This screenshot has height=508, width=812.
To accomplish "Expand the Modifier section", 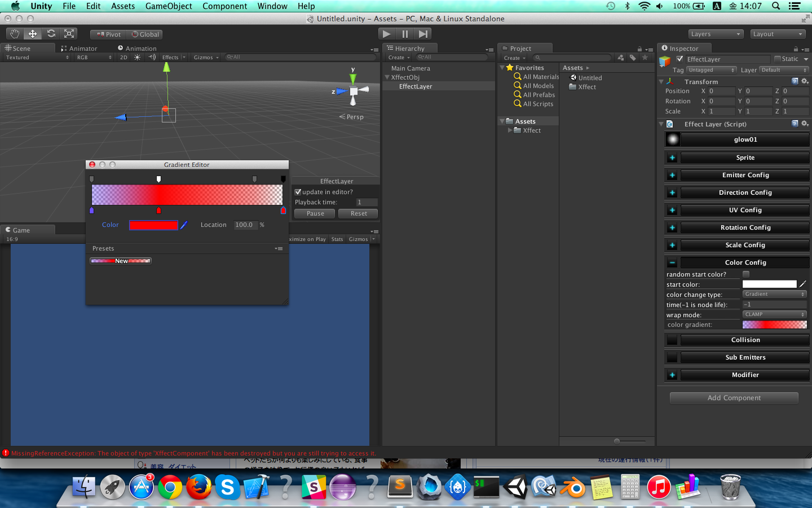I will [672, 375].
